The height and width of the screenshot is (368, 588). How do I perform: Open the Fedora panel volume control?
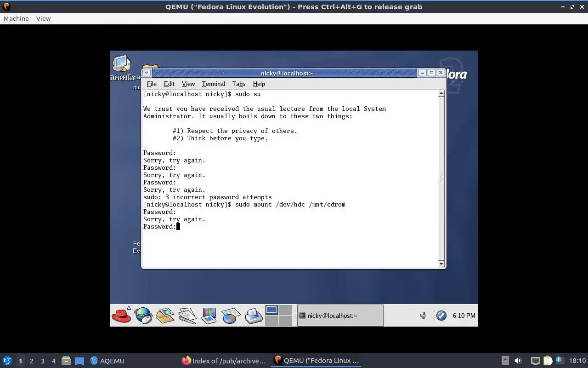point(423,316)
